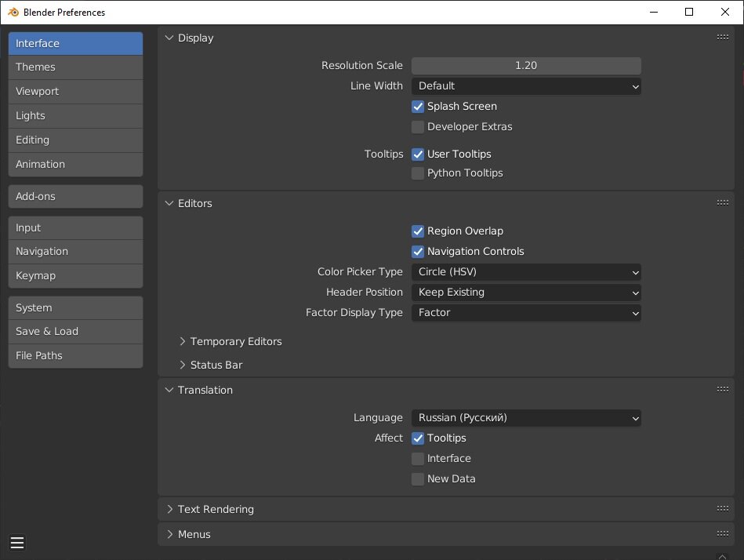Open the Line Width dropdown

pos(526,86)
